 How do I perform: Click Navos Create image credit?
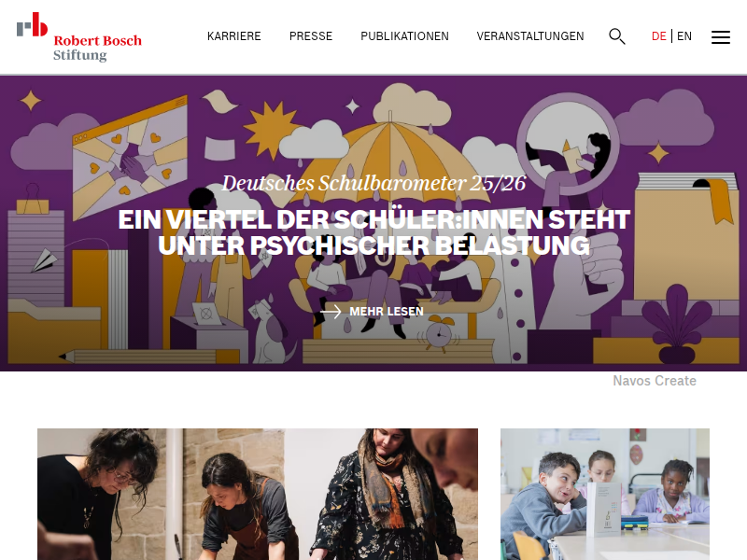tap(655, 381)
